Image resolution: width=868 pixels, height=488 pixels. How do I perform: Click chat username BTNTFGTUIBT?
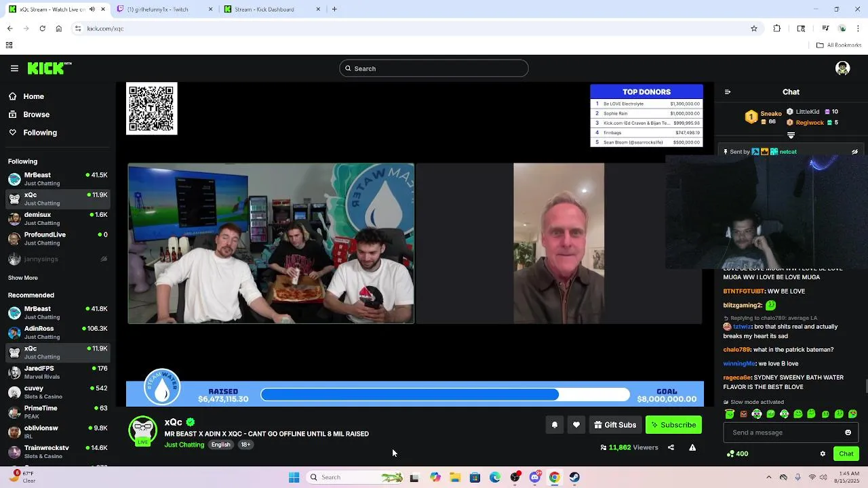coord(744,291)
